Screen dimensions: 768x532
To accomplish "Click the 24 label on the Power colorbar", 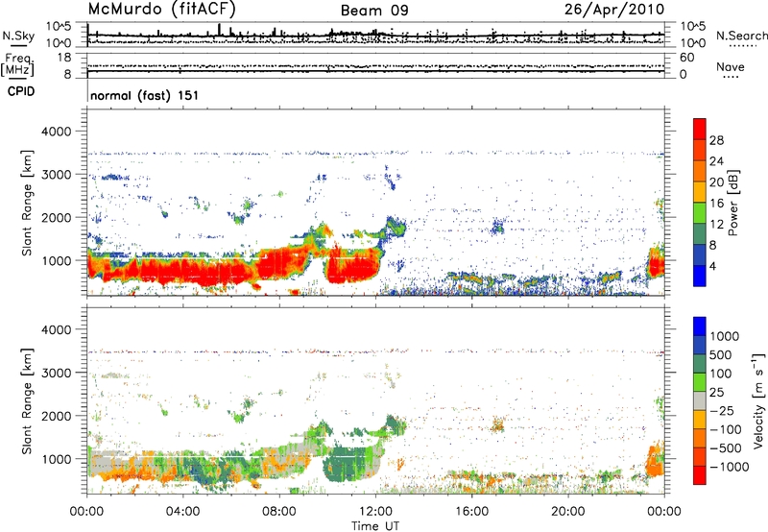I will [x=716, y=161].
